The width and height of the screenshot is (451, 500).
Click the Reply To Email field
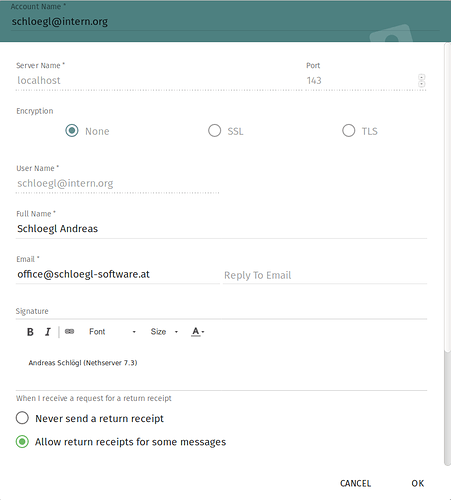325,275
